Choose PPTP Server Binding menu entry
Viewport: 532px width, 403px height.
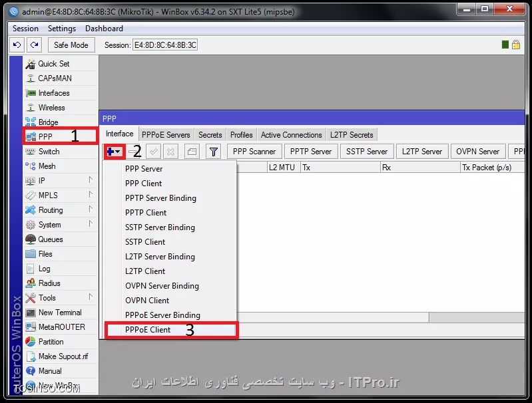[170, 198]
